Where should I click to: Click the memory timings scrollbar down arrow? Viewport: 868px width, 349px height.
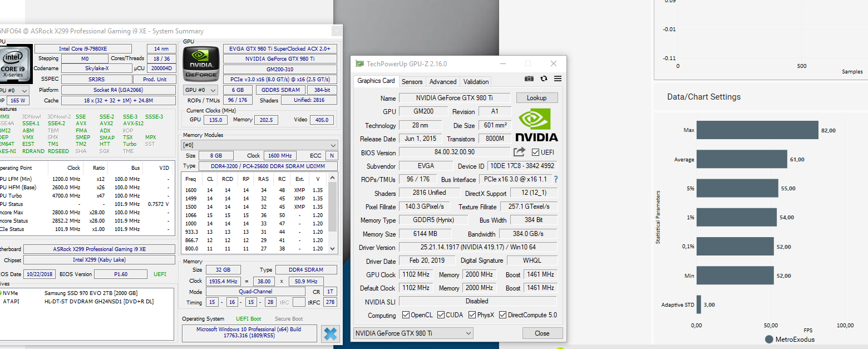pos(333,249)
